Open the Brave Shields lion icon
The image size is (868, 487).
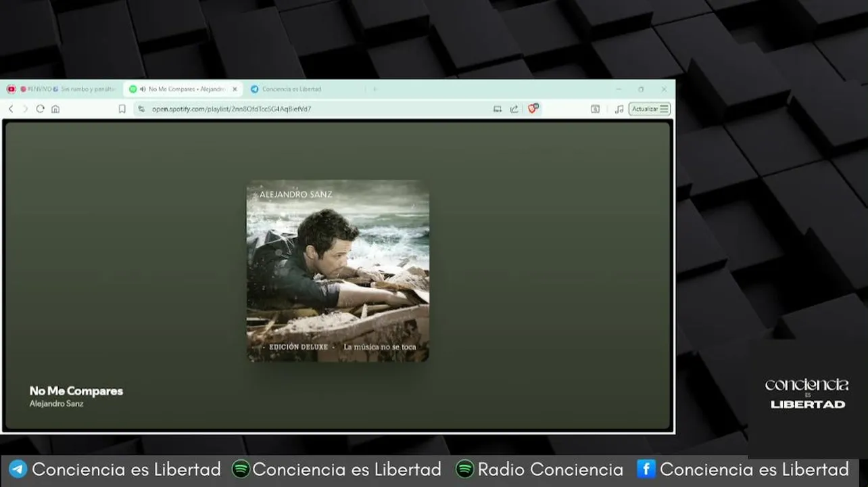click(533, 109)
